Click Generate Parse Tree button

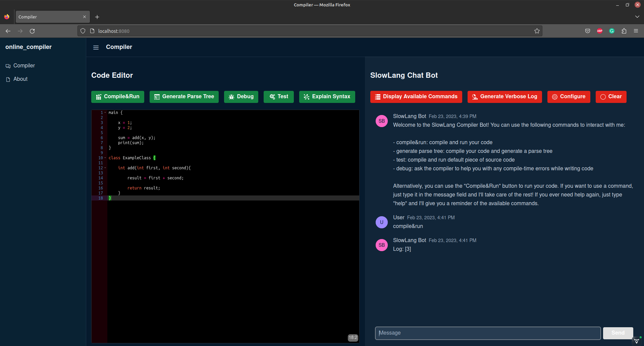coord(184,97)
